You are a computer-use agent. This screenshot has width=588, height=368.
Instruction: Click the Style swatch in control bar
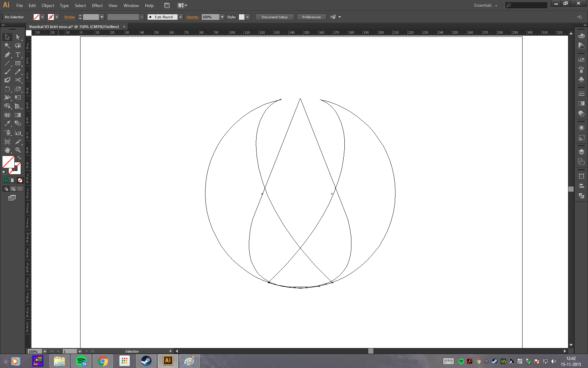[x=241, y=17]
